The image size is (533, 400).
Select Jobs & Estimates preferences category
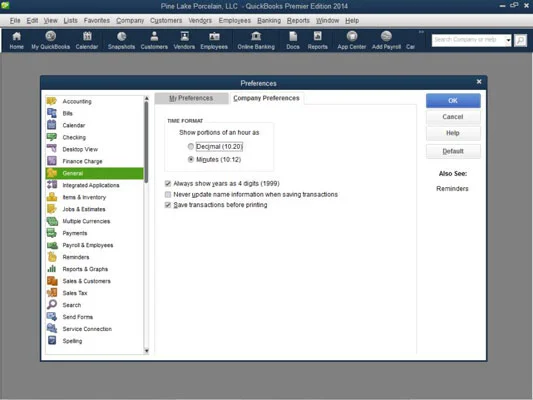[94, 209]
